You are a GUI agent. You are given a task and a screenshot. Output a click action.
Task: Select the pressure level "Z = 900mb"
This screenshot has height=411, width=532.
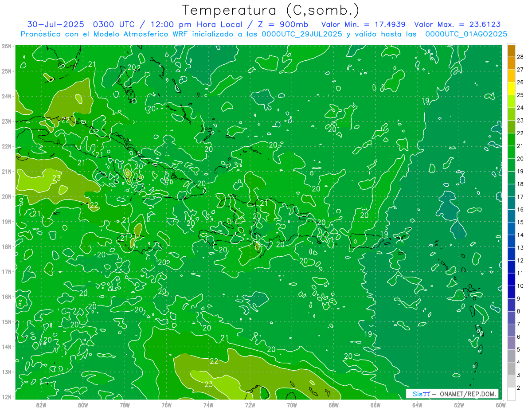pyautogui.click(x=283, y=24)
